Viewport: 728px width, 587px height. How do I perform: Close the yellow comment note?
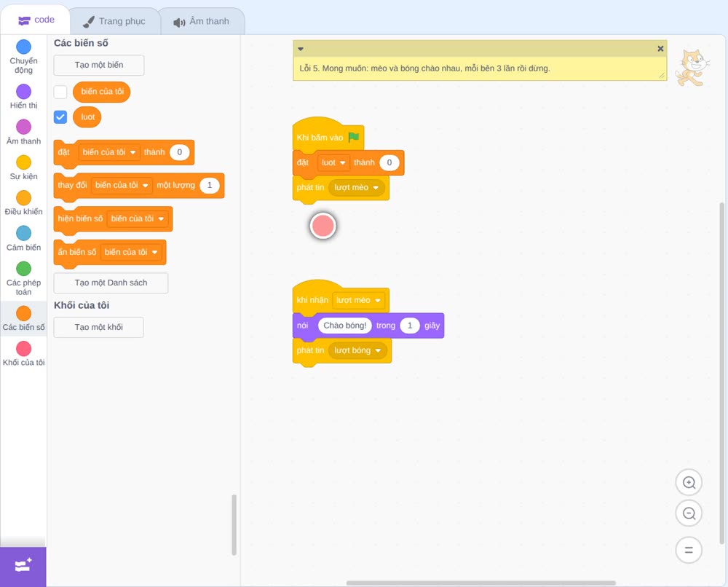[x=660, y=49]
